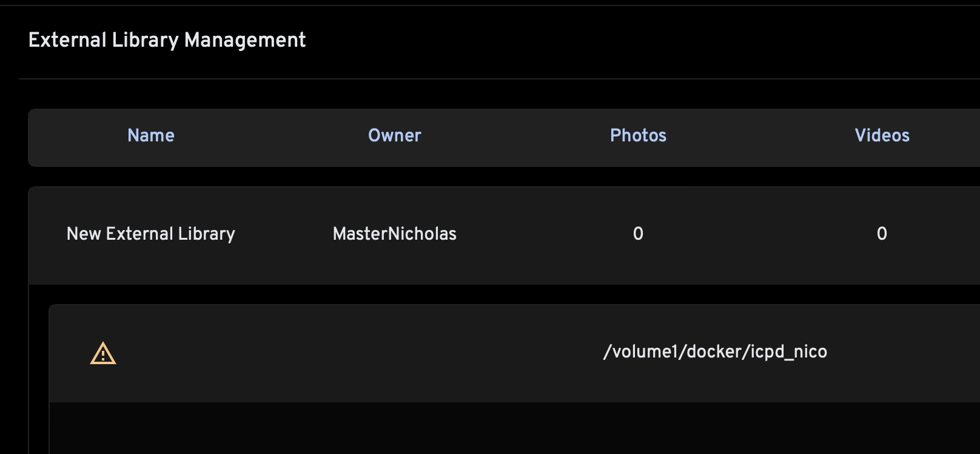Viewport: 980px width, 454px height.
Task: Click the warning triangle icon
Action: [x=103, y=353]
